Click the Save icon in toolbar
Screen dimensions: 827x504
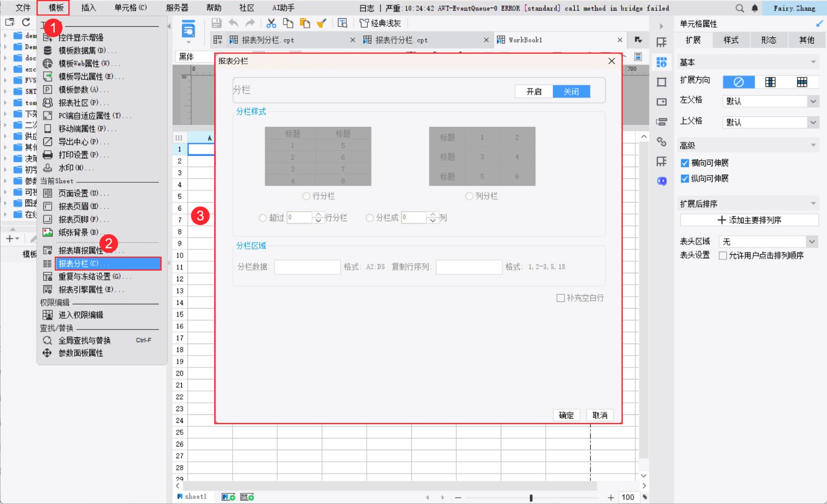(x=217, y=23)
